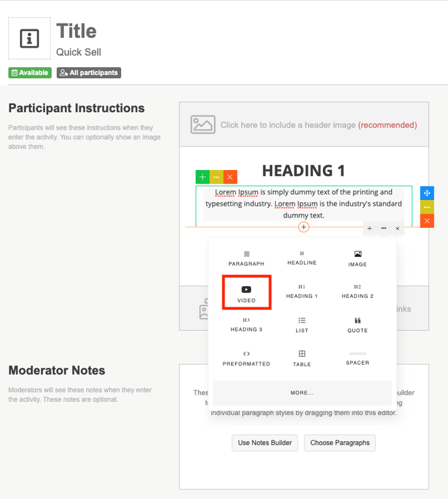The height and width of the screenshot is (499, 448).
Task: Click the All participants badge
Action: pyautogui.click(x=89, y=72)
